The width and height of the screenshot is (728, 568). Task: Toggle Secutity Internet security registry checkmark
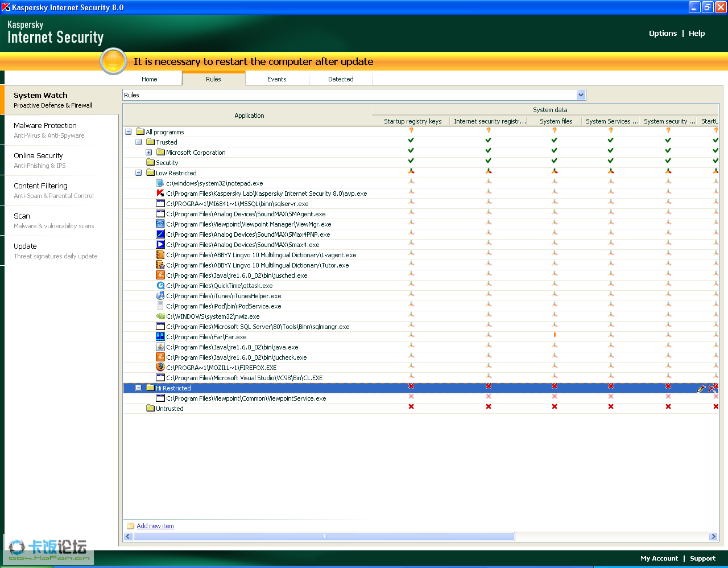(489, 160)
